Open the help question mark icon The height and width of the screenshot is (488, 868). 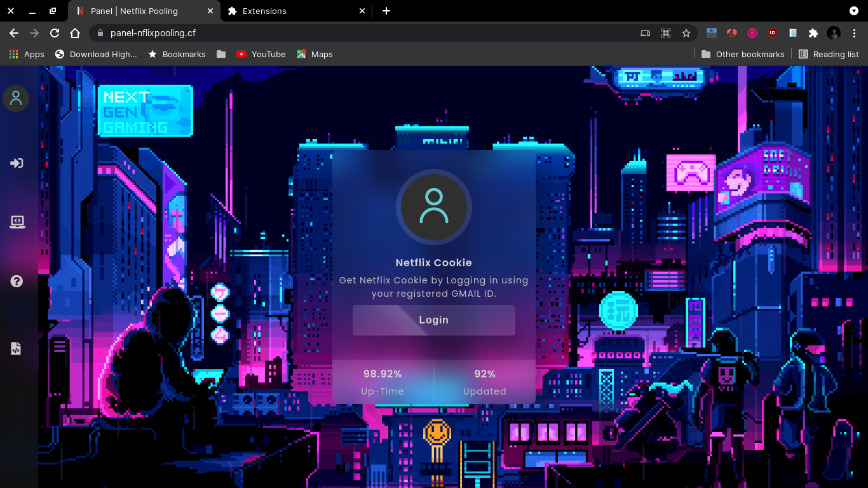(x=17, y=281)
